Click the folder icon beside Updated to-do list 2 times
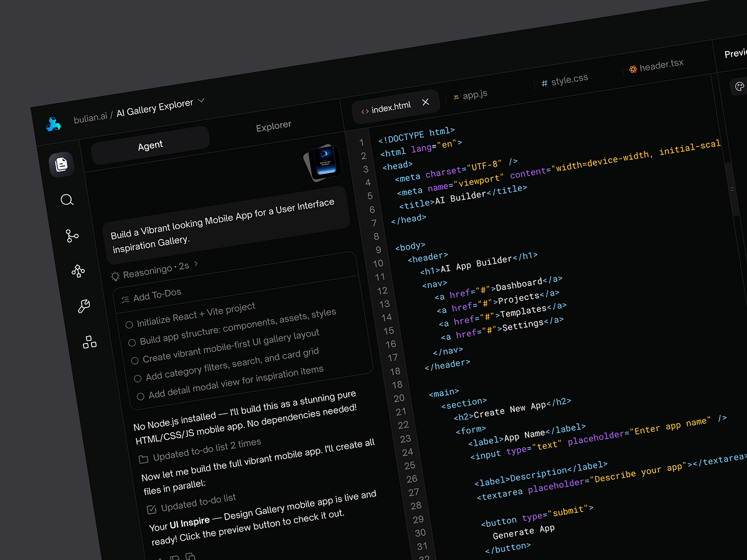 (x=143, y=459)
